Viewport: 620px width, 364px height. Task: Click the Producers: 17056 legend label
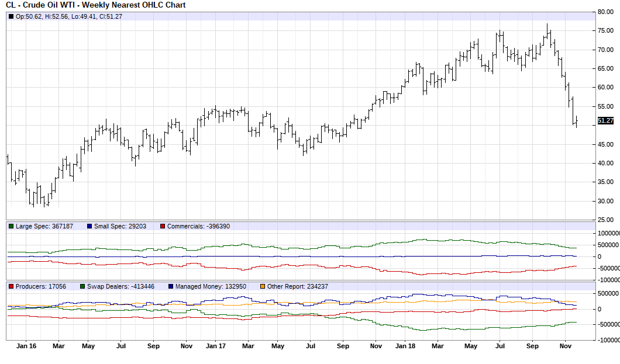pos(41,287)
